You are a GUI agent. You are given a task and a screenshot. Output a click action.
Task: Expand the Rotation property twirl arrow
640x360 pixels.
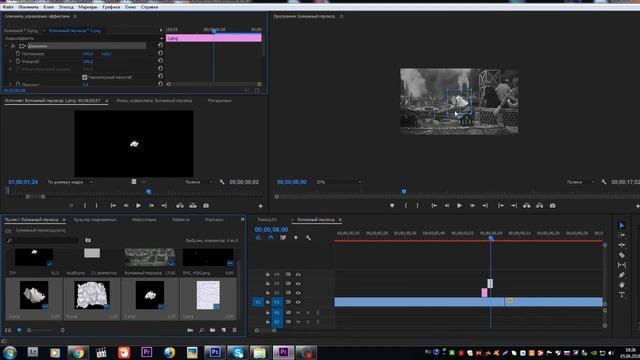[11, 84]
